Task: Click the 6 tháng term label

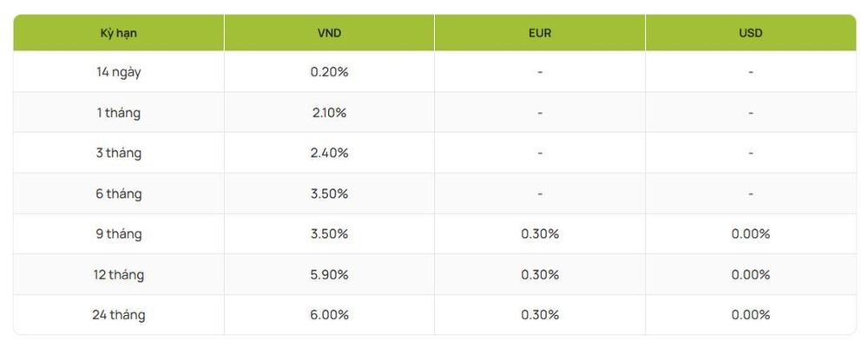Action: pyautogui.click(x=118, y=194)
